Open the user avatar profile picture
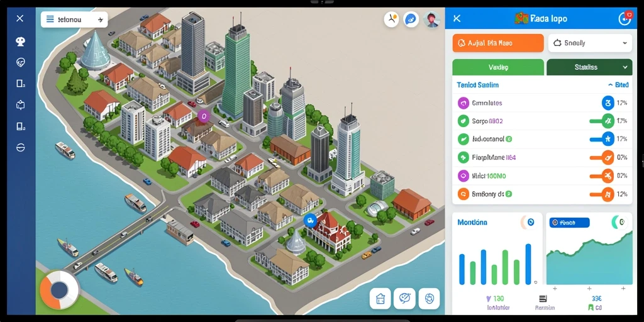 tap(431, 19)
